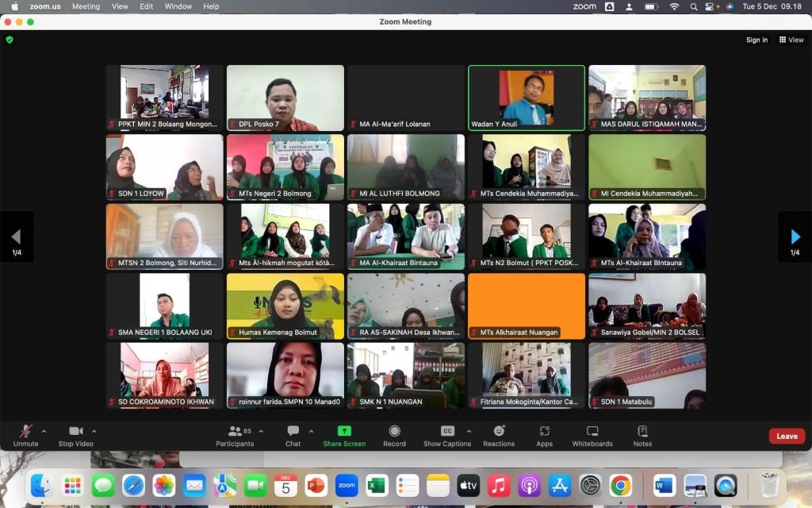
Task: Expand audio options arrow beside Unmute
Action: click(44, 432)
